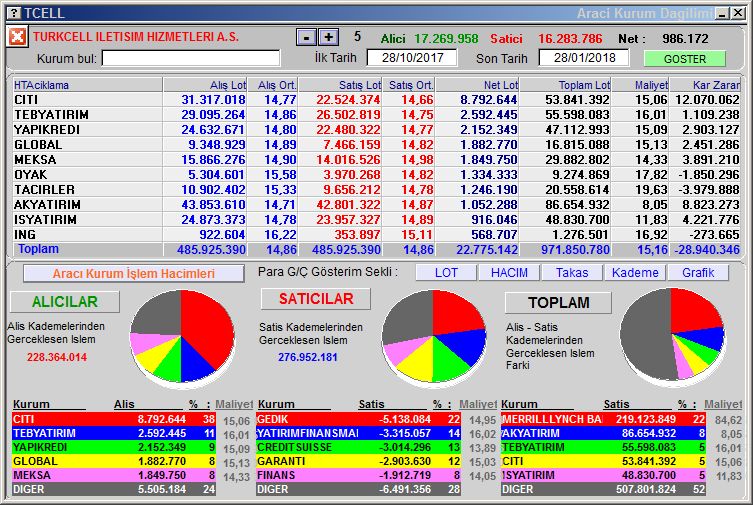Sort by the Kar Zarar column header
Image resolution: width=753 pixels, height=505 pixels.
click(705, 85)
